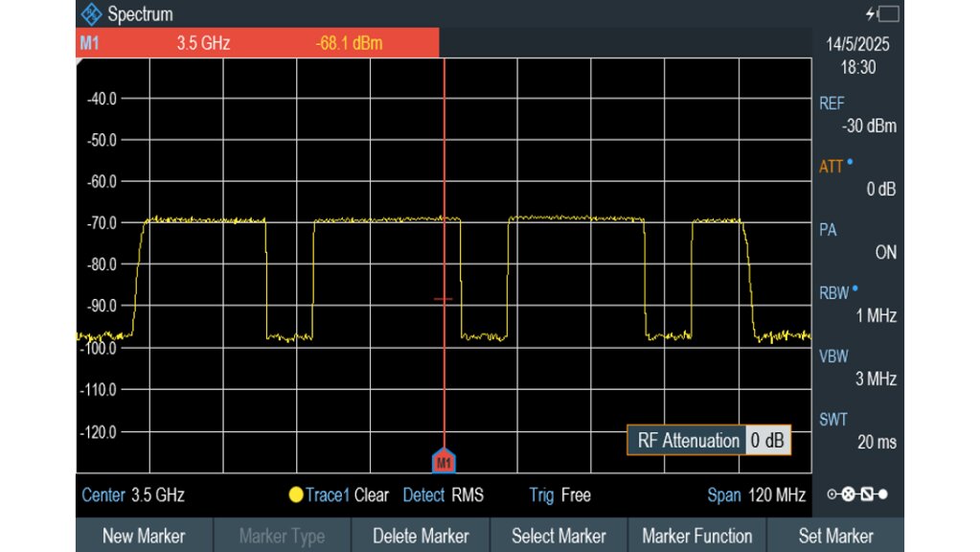Click the measurement status icons next to Span

[857, 494]
